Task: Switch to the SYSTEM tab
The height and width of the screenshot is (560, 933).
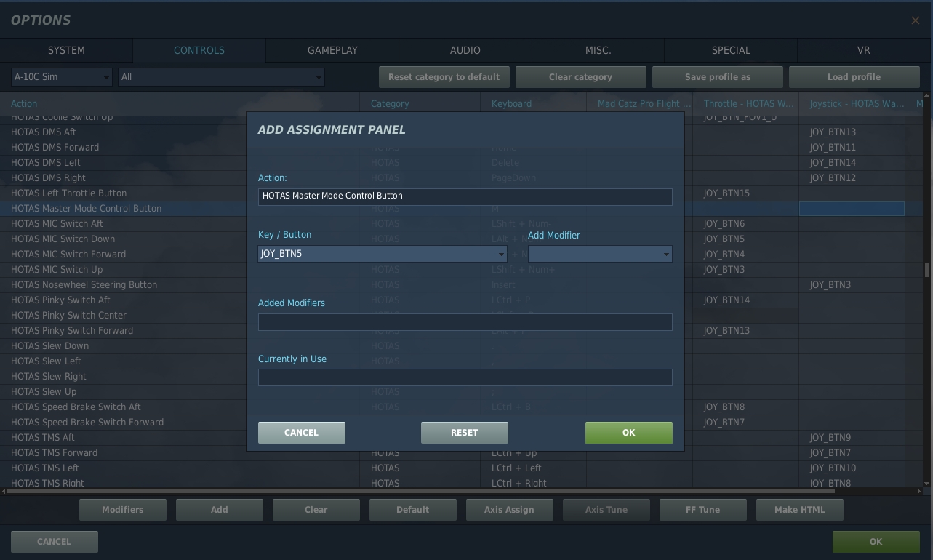Action: 66,50
